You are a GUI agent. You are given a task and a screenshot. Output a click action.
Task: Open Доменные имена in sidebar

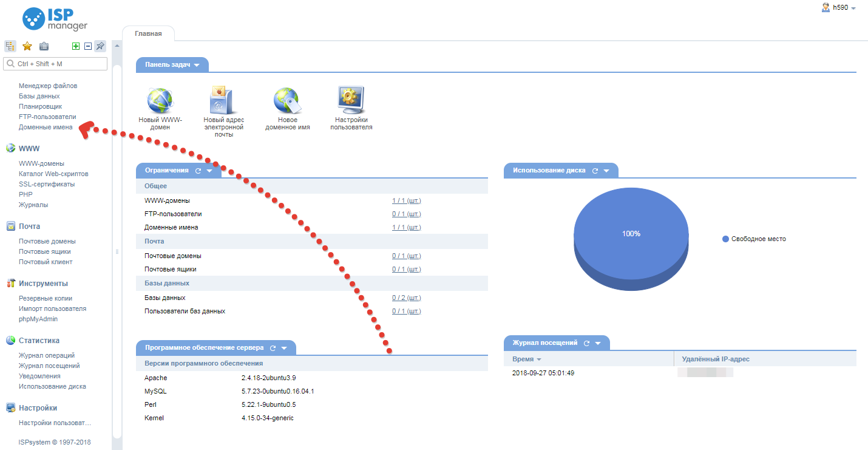46,127
